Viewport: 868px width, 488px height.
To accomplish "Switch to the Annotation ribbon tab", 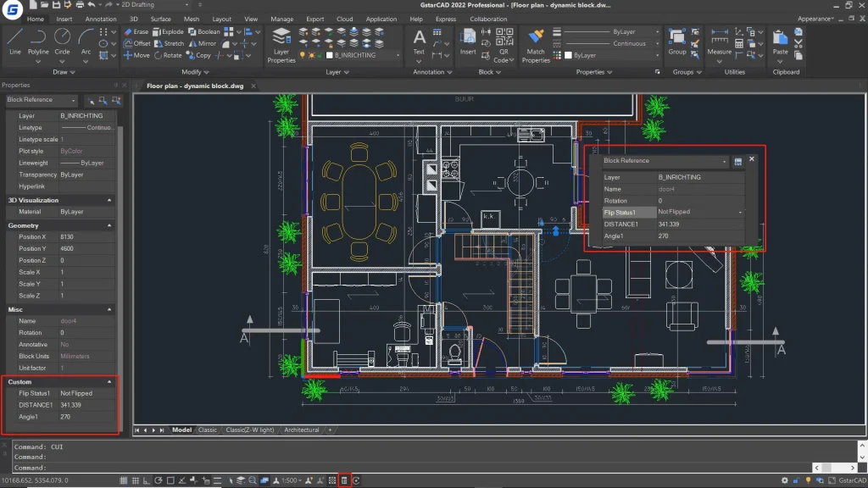I will [101, 19].
